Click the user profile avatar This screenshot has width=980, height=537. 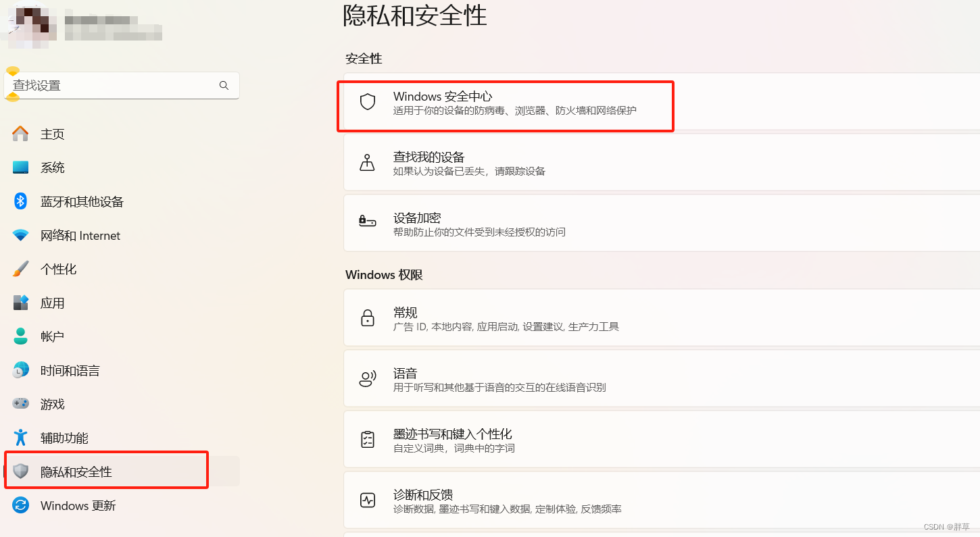pos(32,26)
